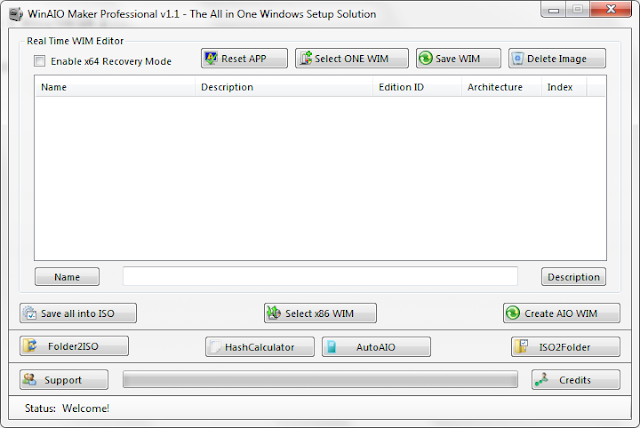
Task: Sort list by Architecture column
Action: coord(501,87)
